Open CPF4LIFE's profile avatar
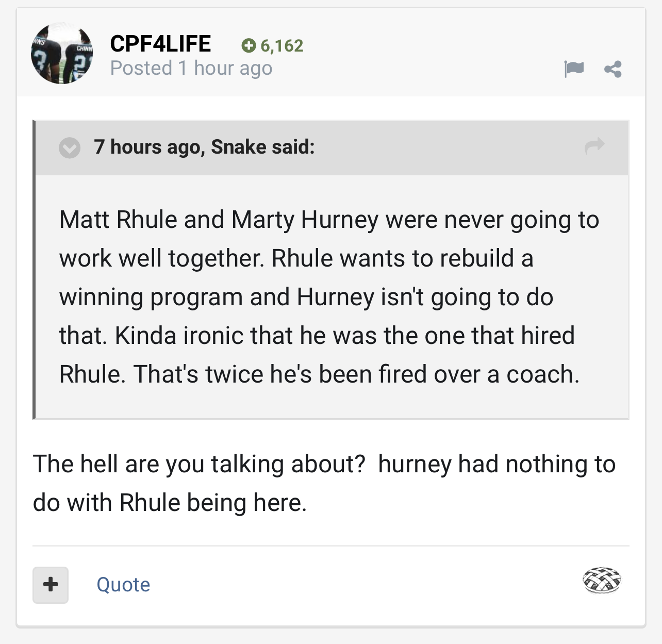The width and height of the screenshot is (662, 644). pos(62,53)
